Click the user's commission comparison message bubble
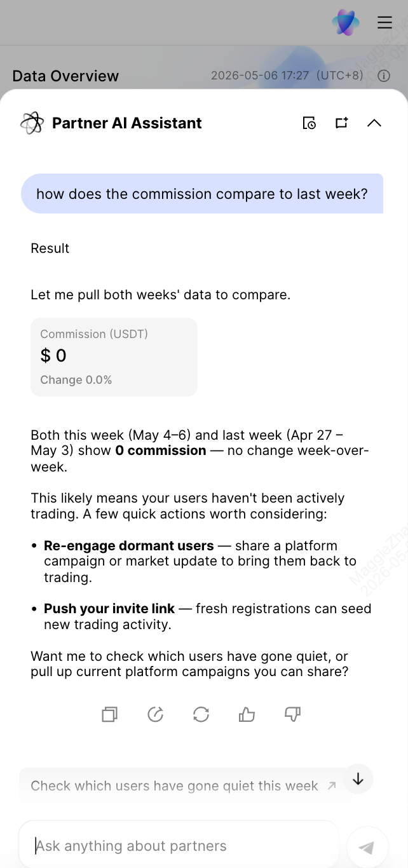This screenshot has width=408, height=868. pos(202,194)
